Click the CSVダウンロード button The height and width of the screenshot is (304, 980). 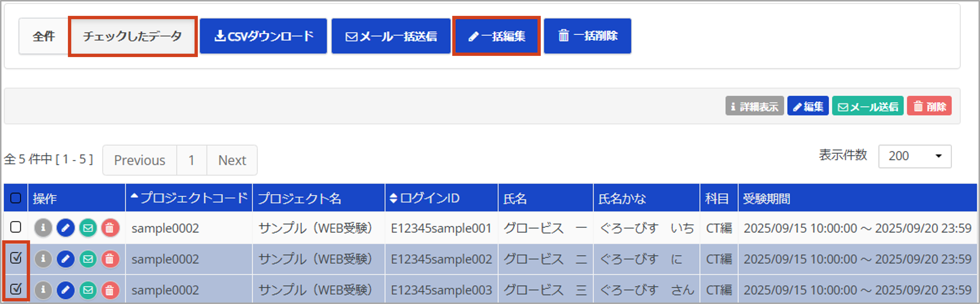(x=263, y=36)
